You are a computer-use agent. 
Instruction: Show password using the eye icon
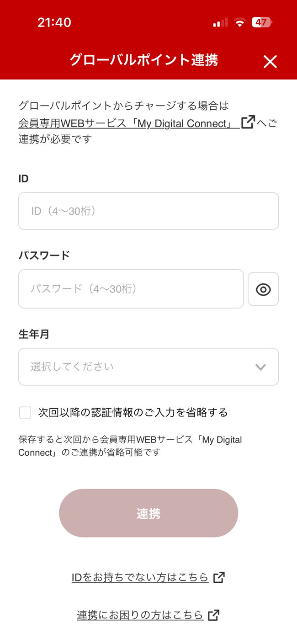point(263,289)
